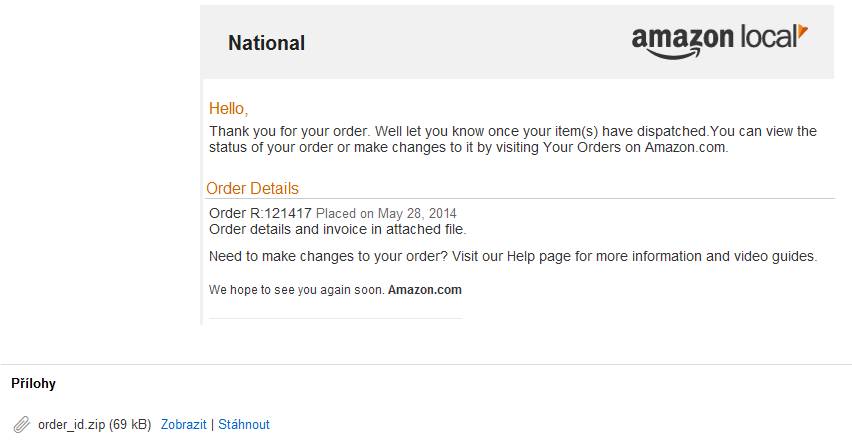Click the Order Details heading
852x442 pixels.
click(253, 188)
